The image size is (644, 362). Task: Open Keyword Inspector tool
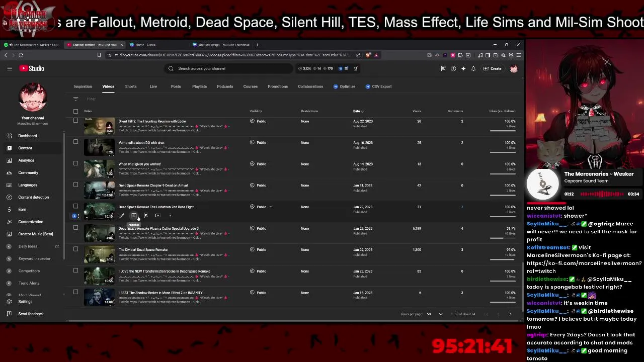(x=34, y=258)
